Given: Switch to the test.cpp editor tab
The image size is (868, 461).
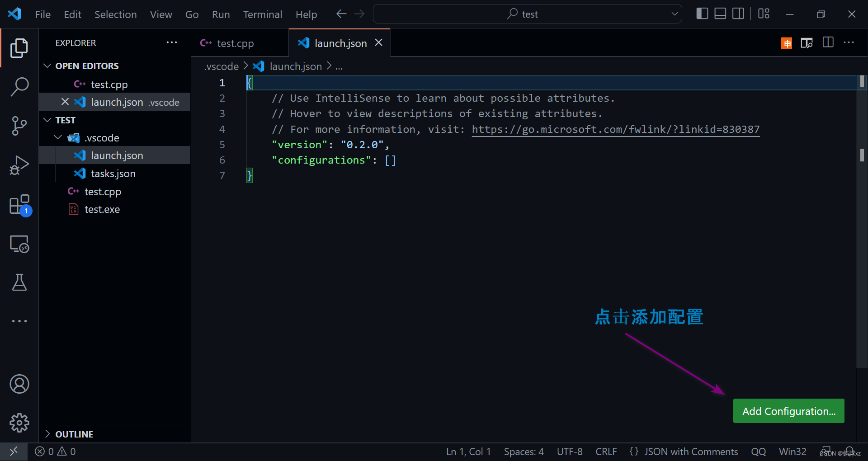Looking at the screenshot, I should (x=240, y=43).
